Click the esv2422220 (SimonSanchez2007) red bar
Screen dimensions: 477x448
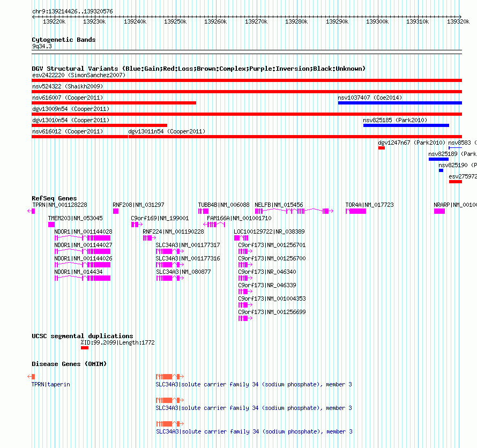pos(247,80)
